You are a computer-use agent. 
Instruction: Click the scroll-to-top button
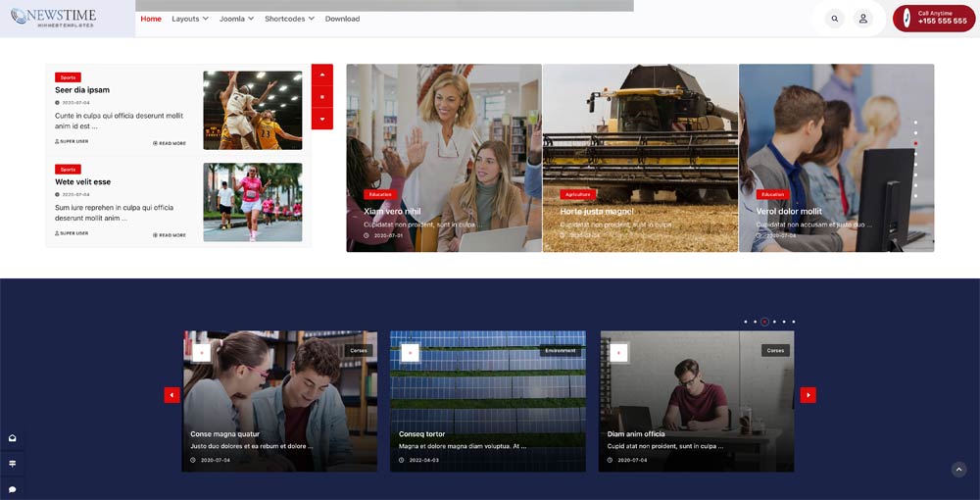click(958, 470)
